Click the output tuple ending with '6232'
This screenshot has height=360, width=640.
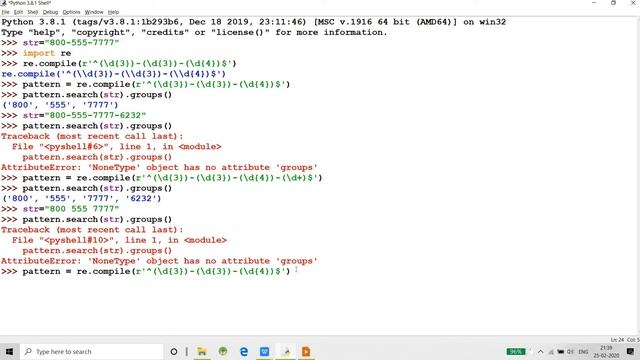[81, 198]
